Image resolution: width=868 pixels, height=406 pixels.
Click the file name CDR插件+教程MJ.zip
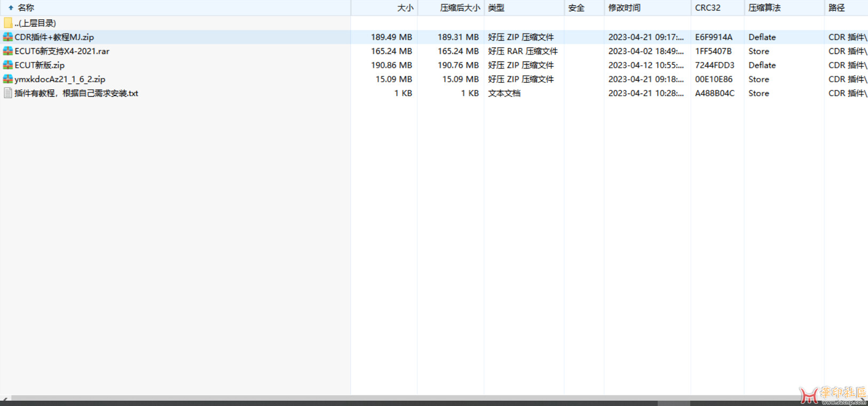[54, 37]
